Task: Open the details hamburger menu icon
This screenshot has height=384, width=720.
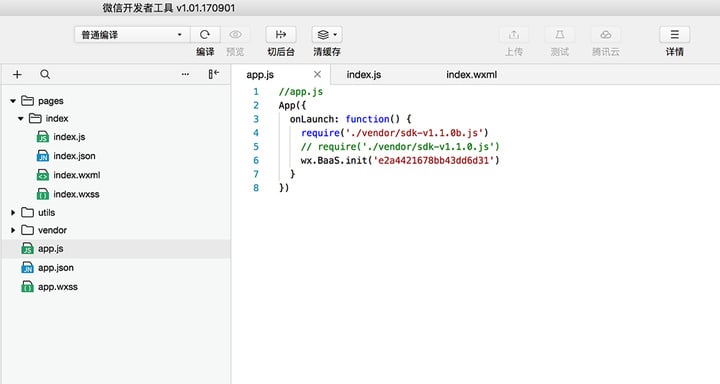Action: 675,34
